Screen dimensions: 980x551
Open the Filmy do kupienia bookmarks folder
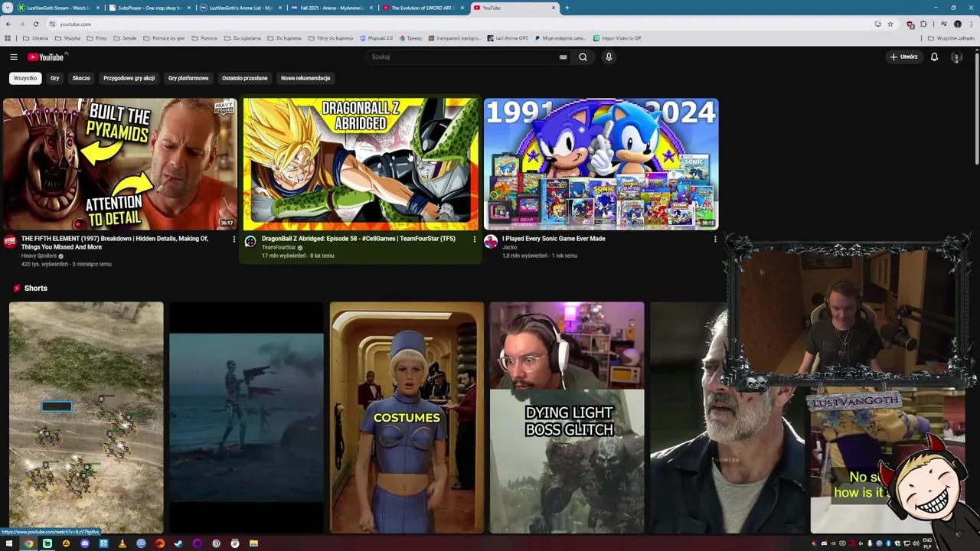331,38
